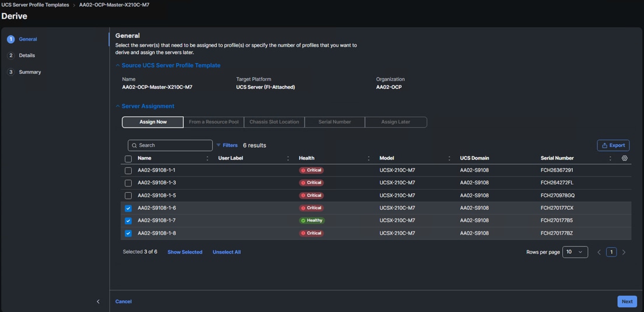This screenshot has height=312, width=644.
Task: Open table column settings gear icon
Action: click(x=624, y=158)
